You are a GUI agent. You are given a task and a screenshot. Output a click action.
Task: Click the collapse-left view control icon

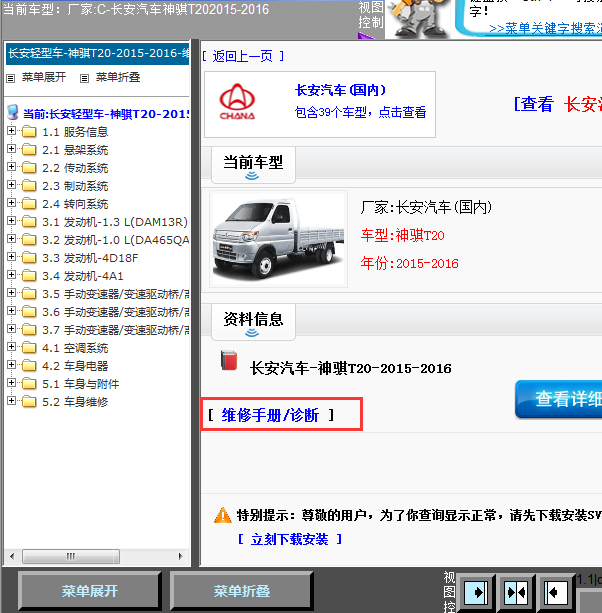tap(555, 593)
